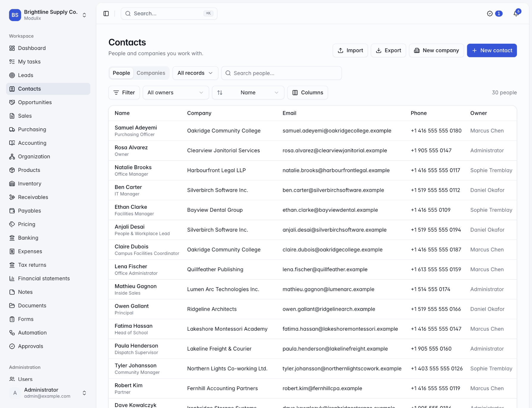The width and height of the screenshot is (532, 408).
Task: Expand the Brightline Supply Co. workspace switcher
Action: click(x=48, y=15)
